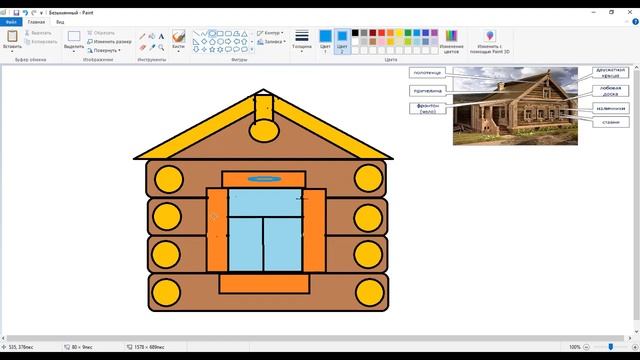Click Изменить размер resize button
Image resolution: width=640 pixels, height=360 pixels.
109,42
